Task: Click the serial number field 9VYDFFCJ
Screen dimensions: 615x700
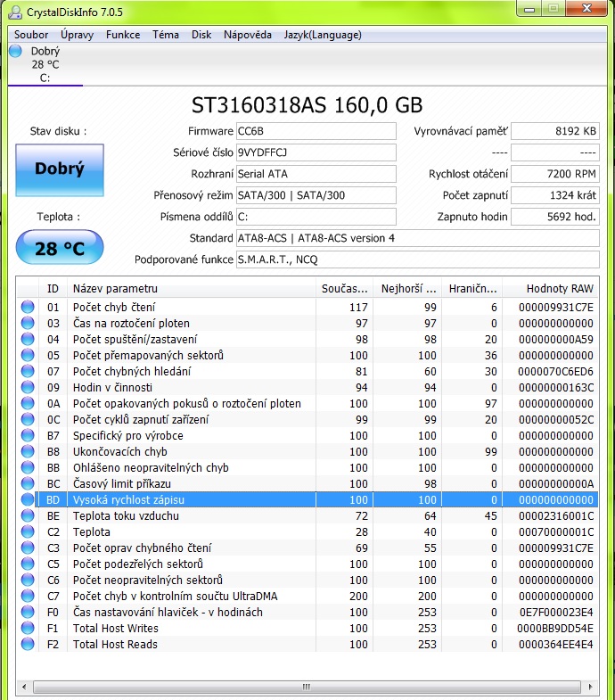Action: pyautogui.click(x=316, y=152)
